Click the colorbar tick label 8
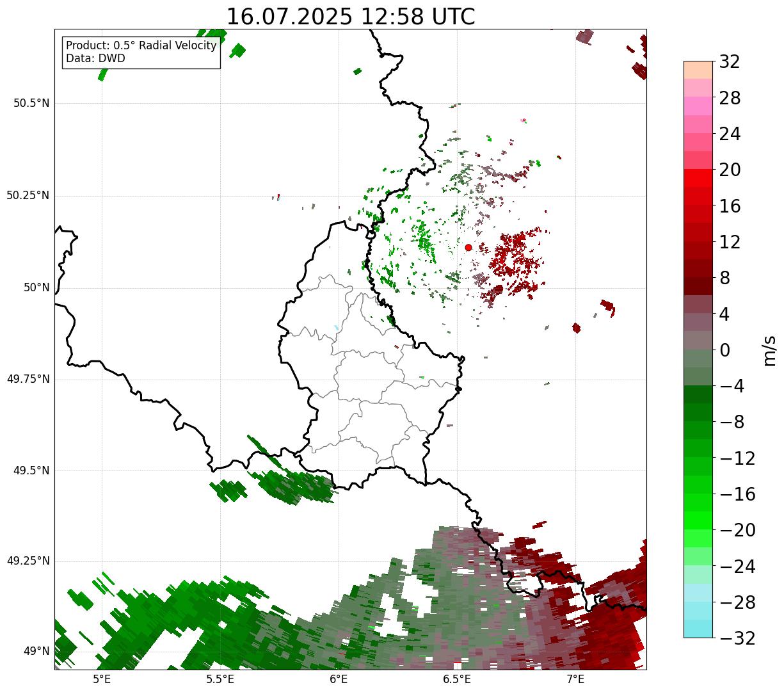Viewport: 784px width, 692px height. coord(724,278)
